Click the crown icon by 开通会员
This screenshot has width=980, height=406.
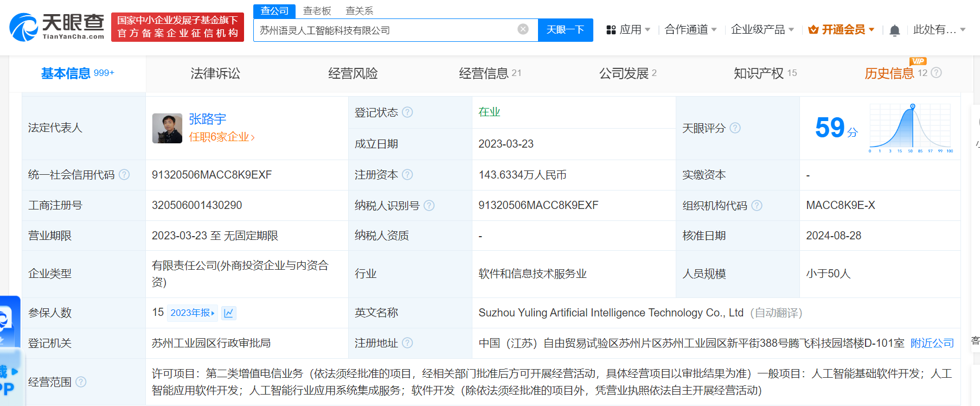tap(813, 30)
